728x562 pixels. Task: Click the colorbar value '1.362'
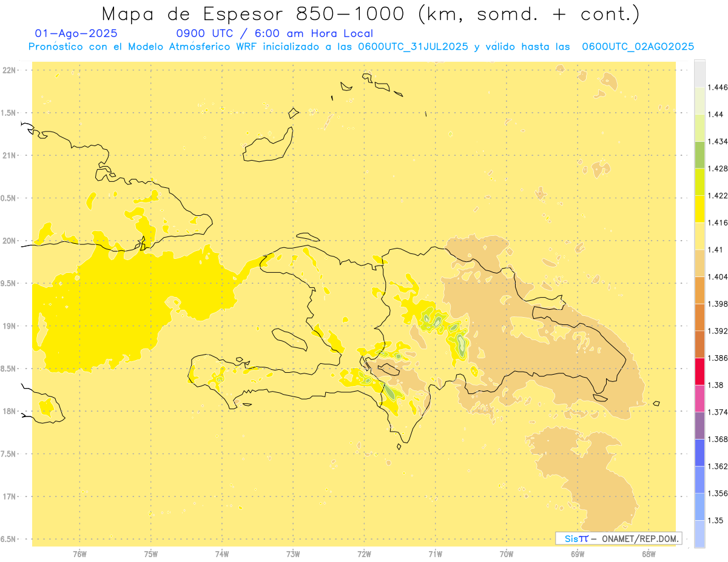click(717, 466)
